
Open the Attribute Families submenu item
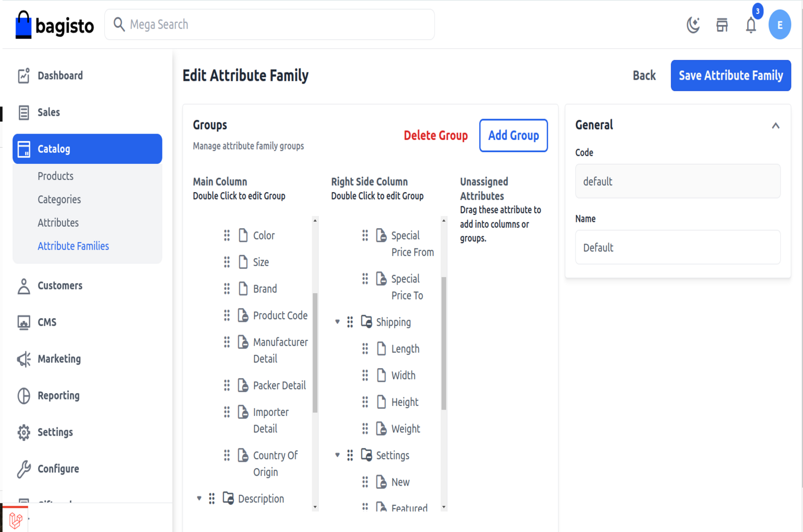click(73, 246)
